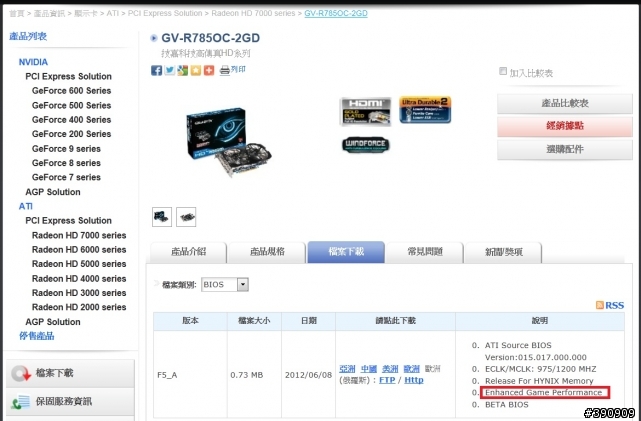Image resolution: width=641 pixels, height=421 pixels.
Task: Click the second product thumbnail of card
Action: pos(186,217)
